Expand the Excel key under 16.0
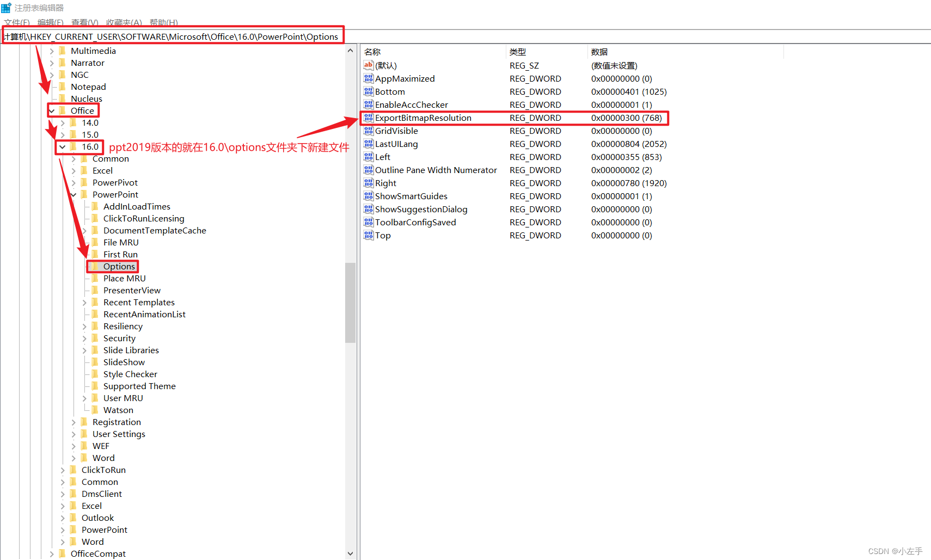This screenshot has width=931, height=560. [x=73, y=170]
